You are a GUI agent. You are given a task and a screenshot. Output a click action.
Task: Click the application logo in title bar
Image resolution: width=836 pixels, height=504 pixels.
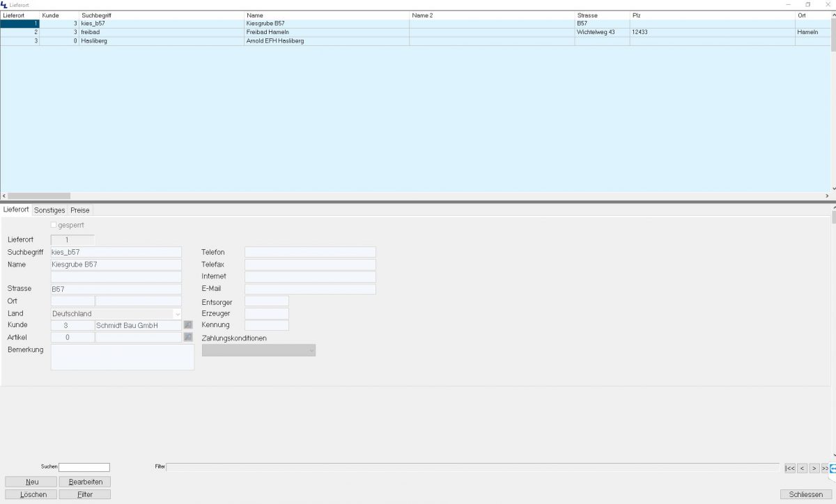4,5
